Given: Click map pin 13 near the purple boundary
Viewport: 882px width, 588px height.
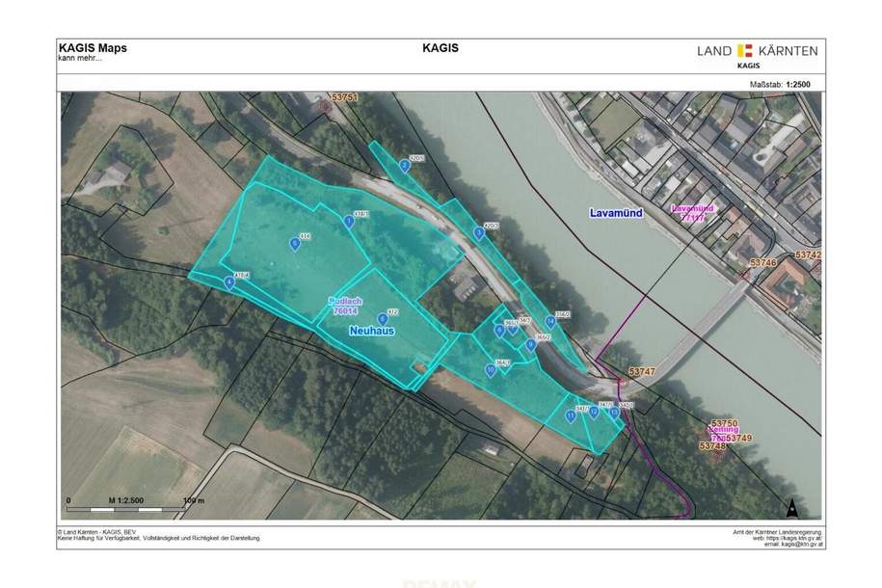Looking at the screenshot, I should (x=614, y=413).
